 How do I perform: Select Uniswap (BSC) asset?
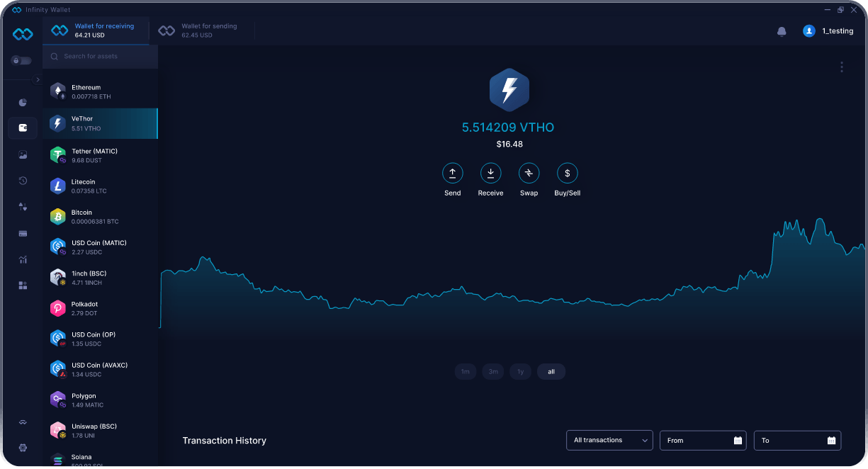pyautogui.click(x=100, y=430)
